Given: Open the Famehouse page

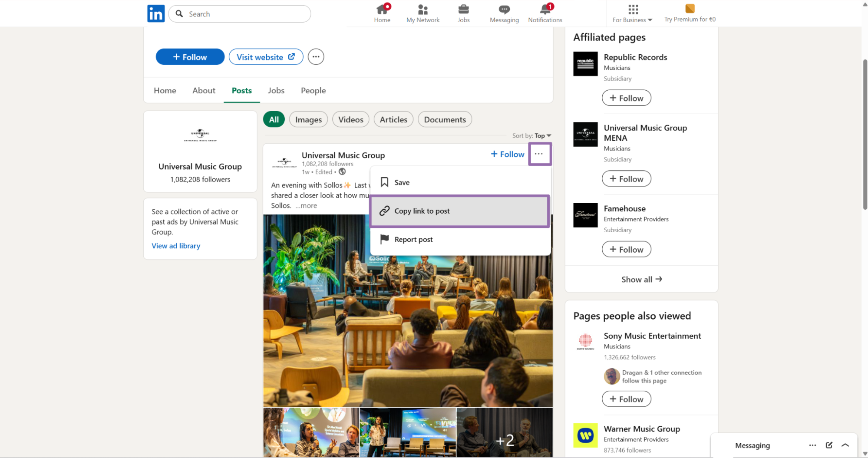Looking at the screenshot, I should (624, 209).
